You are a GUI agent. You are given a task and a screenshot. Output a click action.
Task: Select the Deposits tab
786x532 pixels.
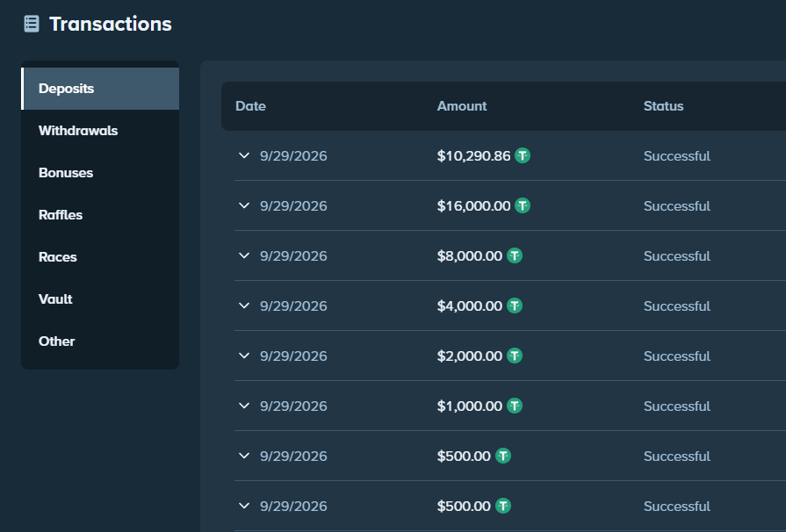point(100,89)
